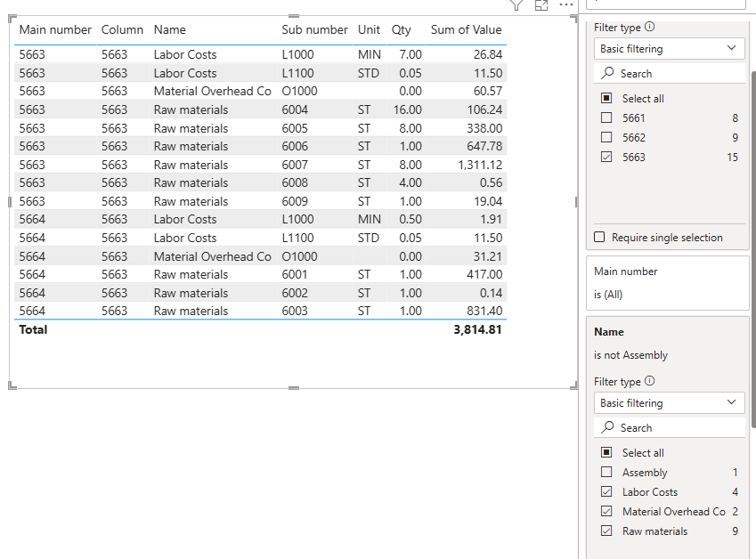Click the 831.40 value cell
Screen dimensions: 756x559
point(484,311)
